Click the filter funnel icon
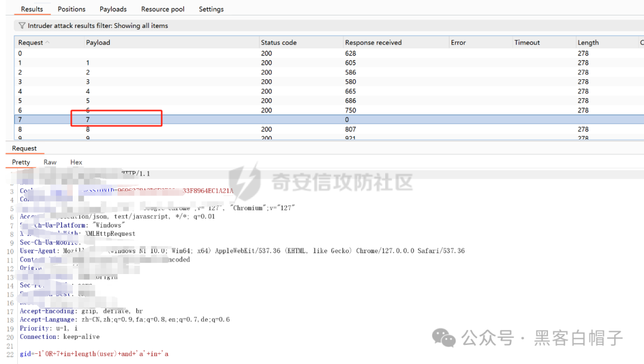 tap(22, 26)
